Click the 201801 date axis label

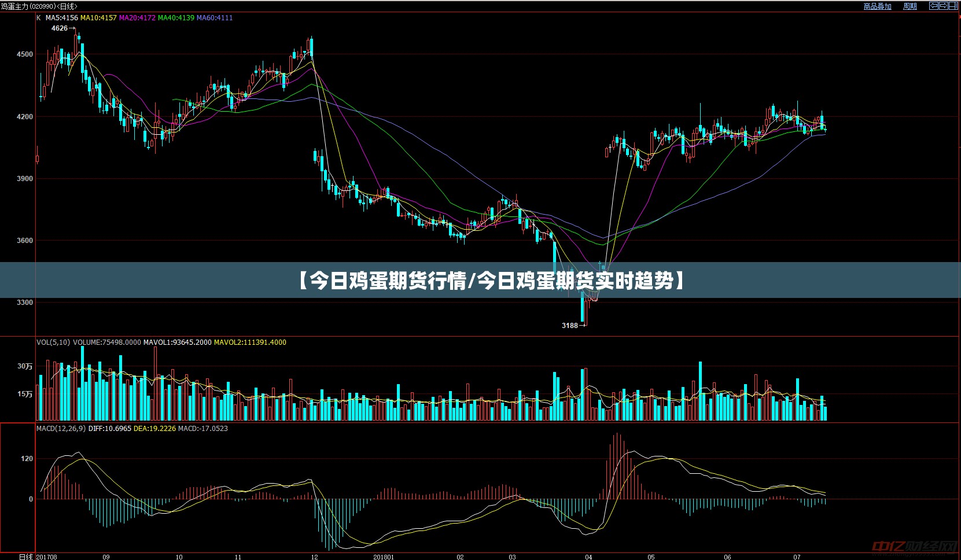point(384,557)
